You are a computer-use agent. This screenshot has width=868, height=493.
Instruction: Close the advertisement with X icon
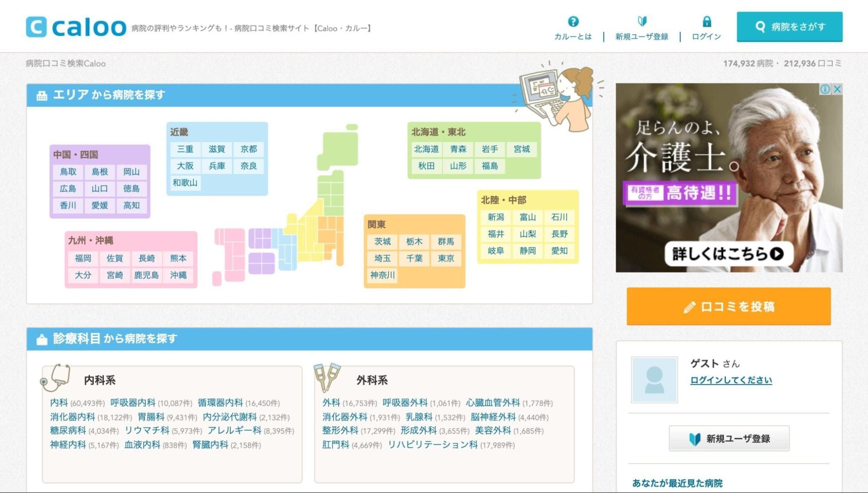[x=837, y=89]
